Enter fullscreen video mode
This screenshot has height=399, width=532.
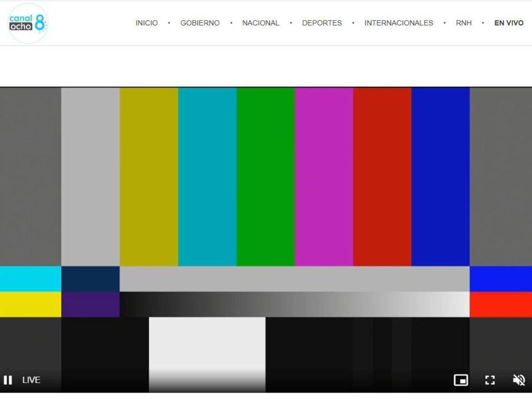pyautogui.click(x=490, y=380)
